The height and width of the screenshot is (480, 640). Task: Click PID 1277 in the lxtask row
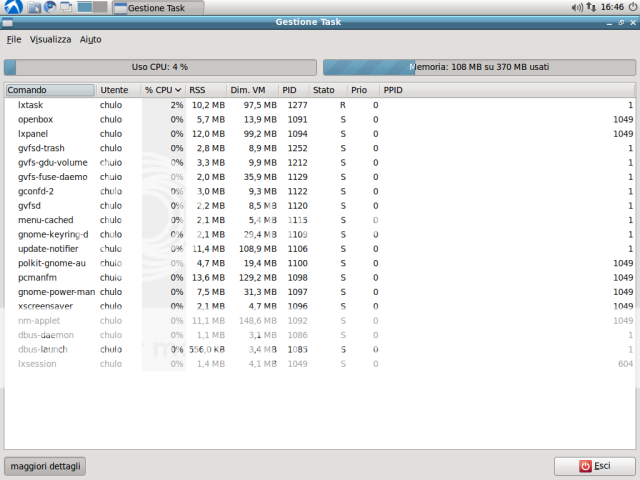click(298, 105)
